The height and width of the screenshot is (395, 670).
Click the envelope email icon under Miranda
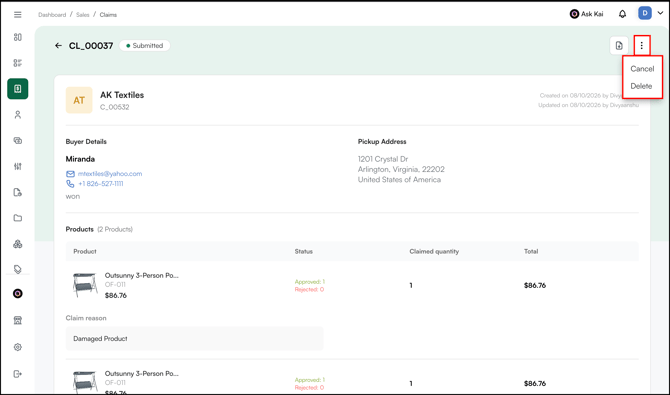pos(70,174)
